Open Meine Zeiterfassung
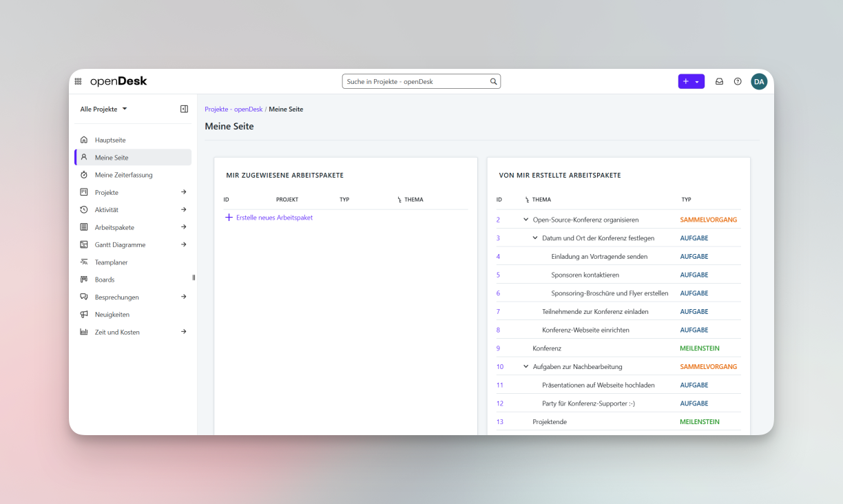Viewport: 843px width, 504px height. [x=124, y=174]
